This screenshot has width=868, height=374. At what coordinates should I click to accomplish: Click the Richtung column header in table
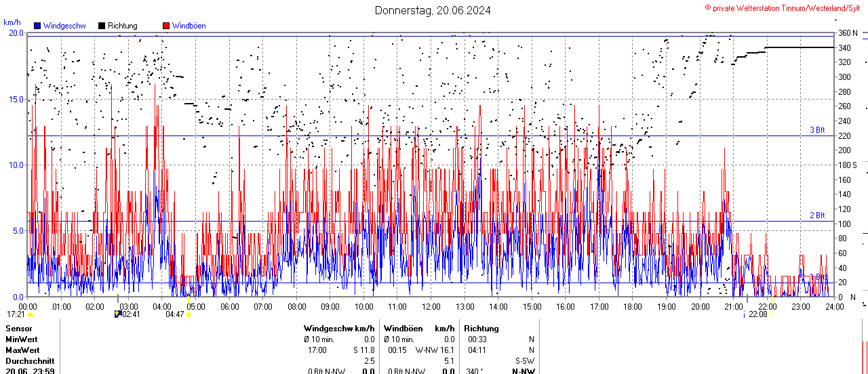[481, 329]
